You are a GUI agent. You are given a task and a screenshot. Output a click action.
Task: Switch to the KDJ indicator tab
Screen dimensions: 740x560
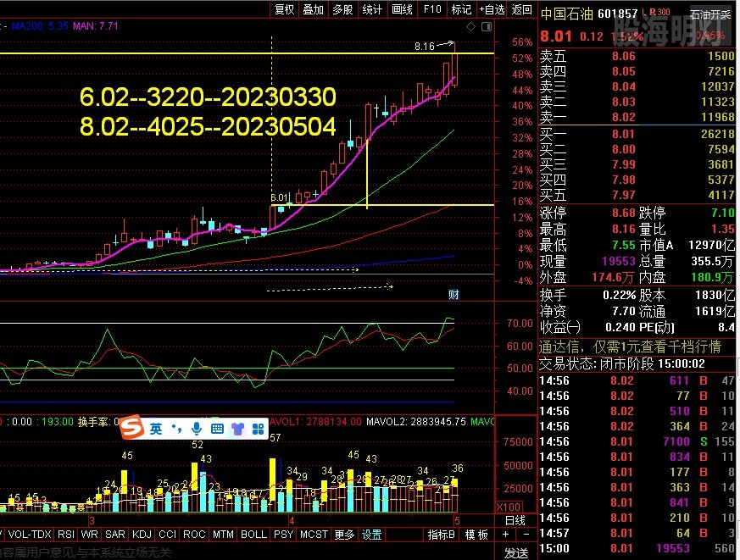[142, 534]
